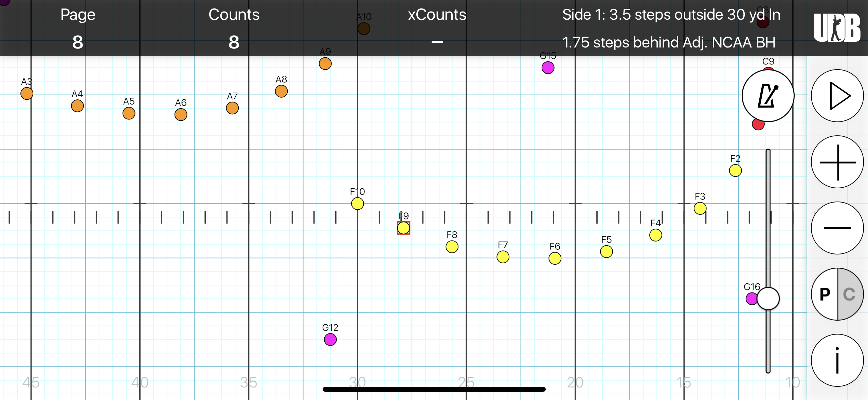Click the zoom slider knob
Image resolution: width=868 pixels, height=400 pixels.
(x=768, y=299)
